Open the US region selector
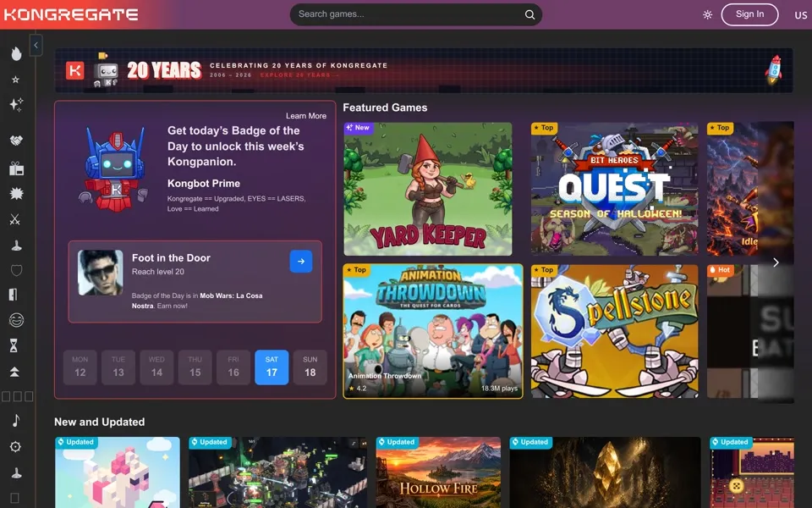 click(801, 15)
